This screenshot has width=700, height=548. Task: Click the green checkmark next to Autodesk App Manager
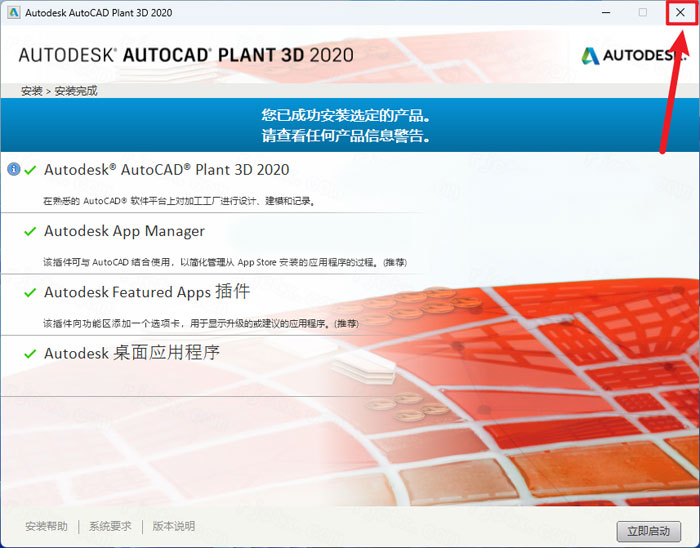[30, 231]
